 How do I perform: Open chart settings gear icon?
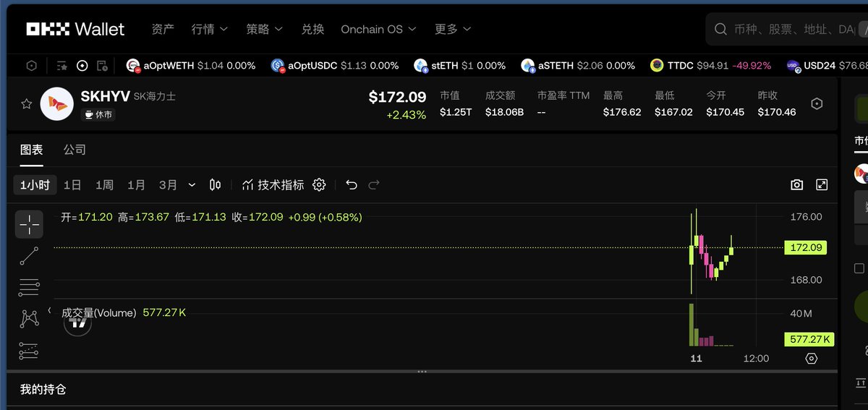[319, 185]
